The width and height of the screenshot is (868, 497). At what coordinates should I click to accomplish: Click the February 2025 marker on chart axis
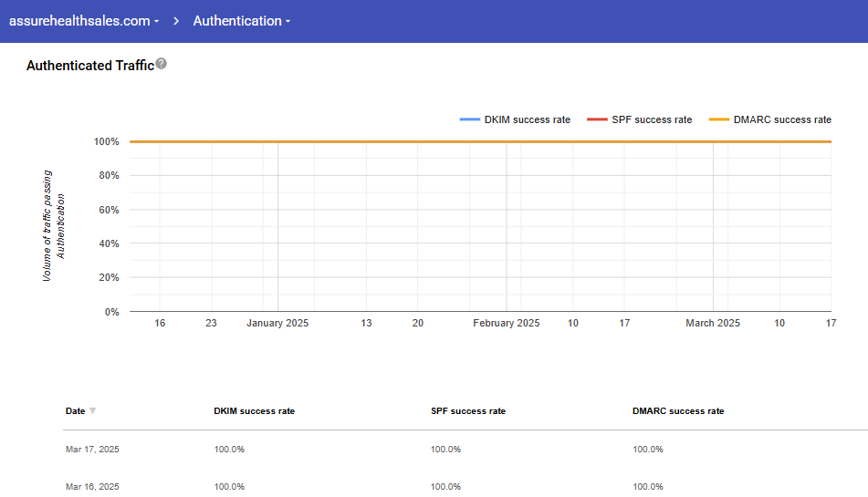(506, 323)
